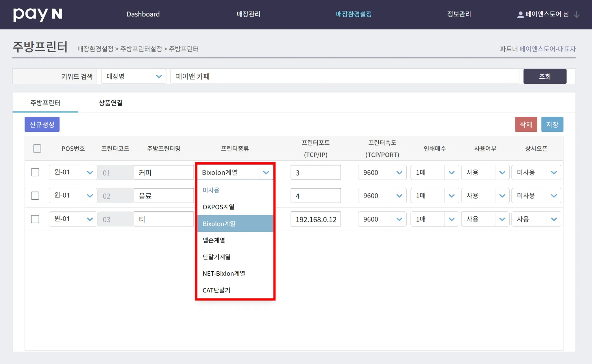Switch to the 상품연결 tab
The width and height of the screenshot is (592, 364).
(x=111, y=103)
